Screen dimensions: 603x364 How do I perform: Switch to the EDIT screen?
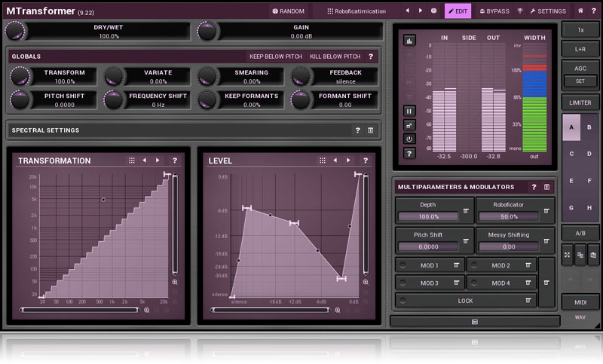point(458,11)
